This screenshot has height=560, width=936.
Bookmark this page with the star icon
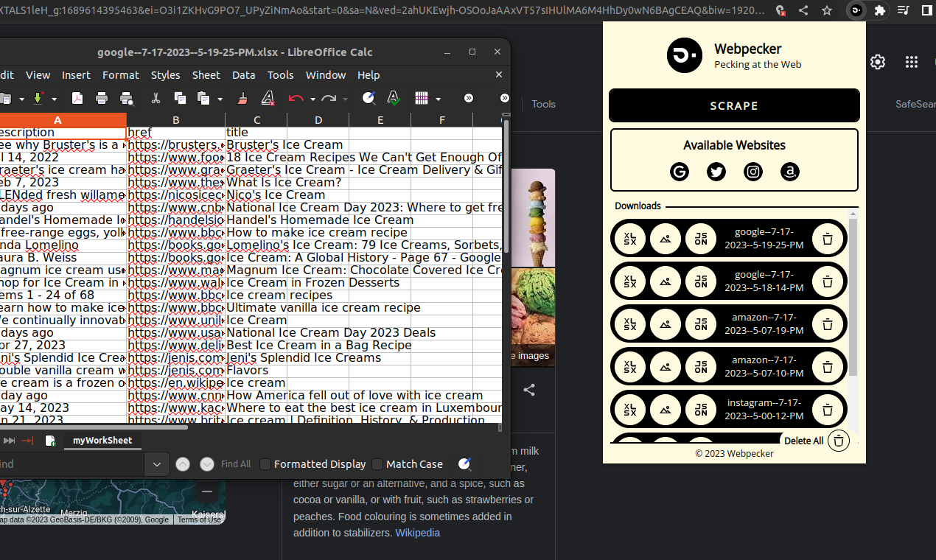pos(827,10)
